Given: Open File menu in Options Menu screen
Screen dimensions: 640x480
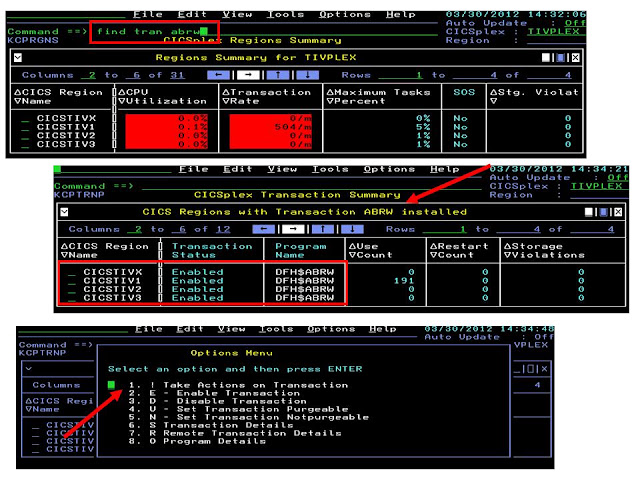Looking at the screenshot, I should (x=149, y=329).
